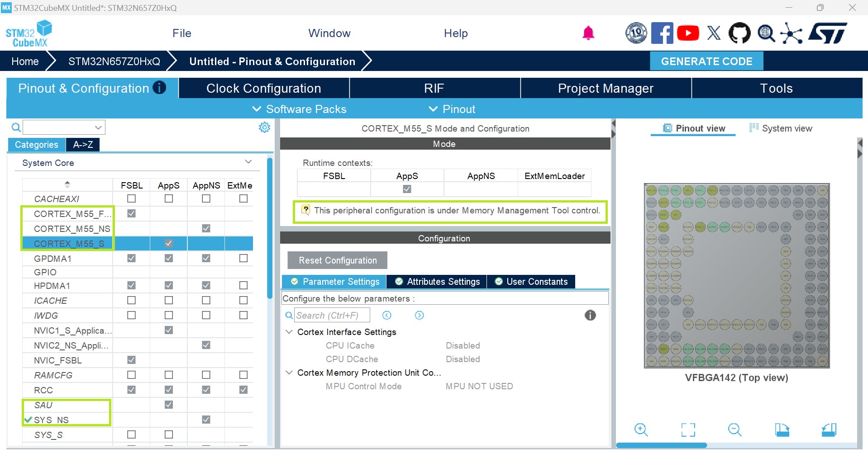868x453 pixels.
Task: Toggle IWDG checkbox in FSBL column
Action: click(131, 315)
